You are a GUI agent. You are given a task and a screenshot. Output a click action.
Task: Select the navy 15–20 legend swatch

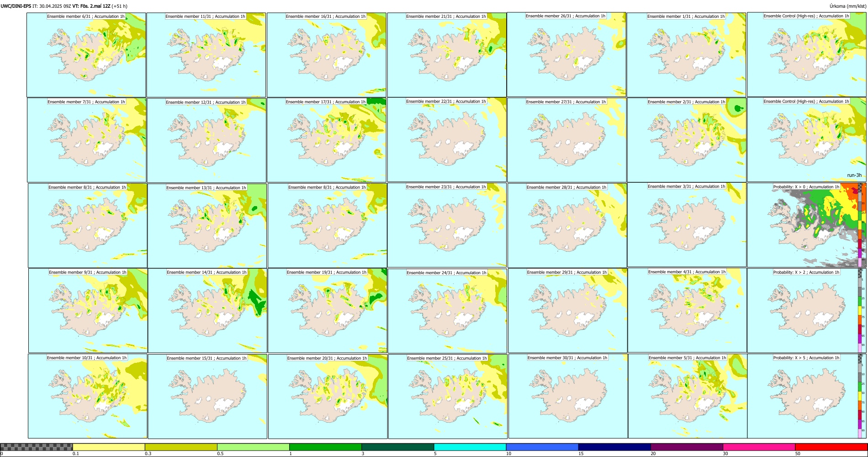[614, 447]
